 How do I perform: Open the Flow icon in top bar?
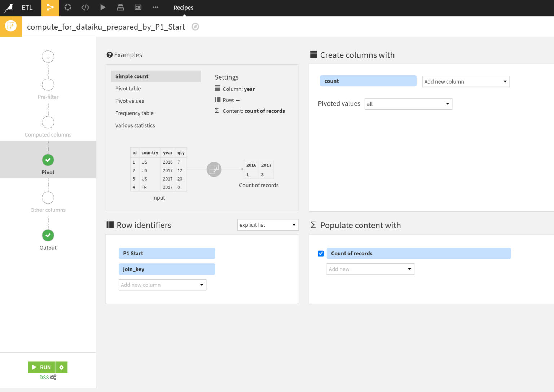click(50, 8)
